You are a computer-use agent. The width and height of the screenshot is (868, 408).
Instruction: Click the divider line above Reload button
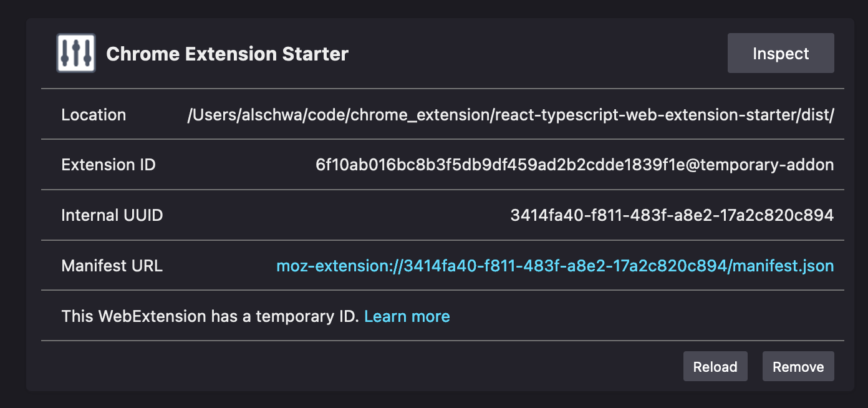[x=442, y=341]
